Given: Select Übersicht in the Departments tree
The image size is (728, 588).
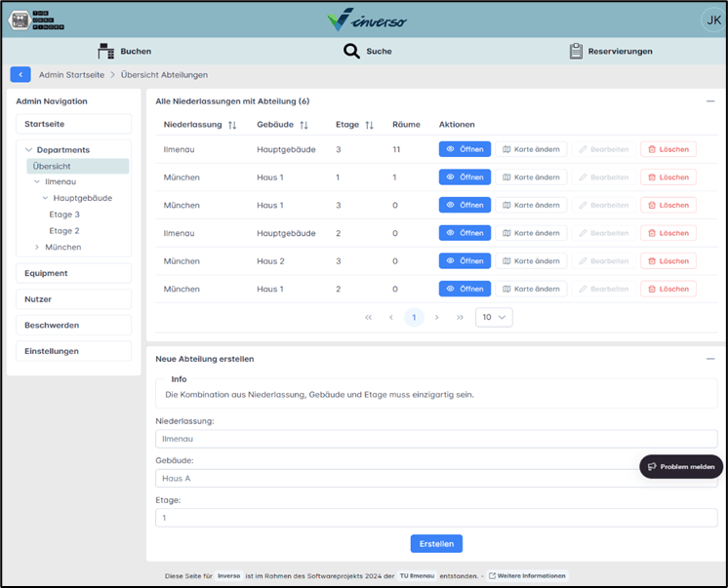Looking at the screenshot, I should pos(78,166).
